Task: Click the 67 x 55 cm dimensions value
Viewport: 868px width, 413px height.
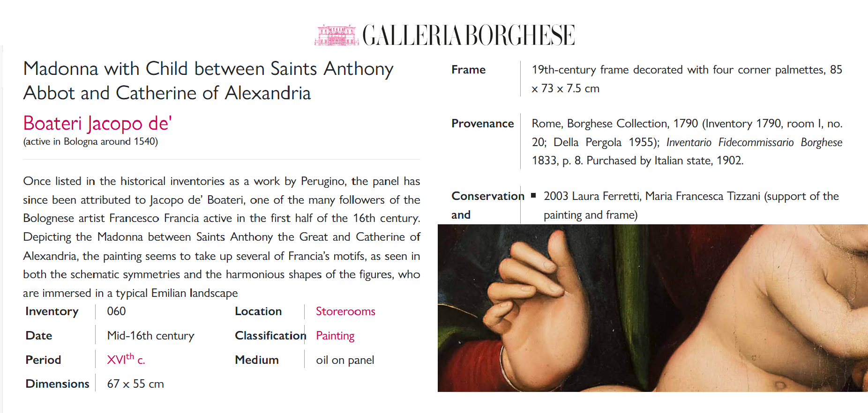Action: pos(135,384)
